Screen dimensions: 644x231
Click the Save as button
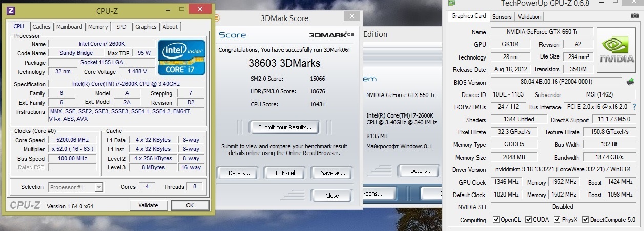tap(333, 173)
